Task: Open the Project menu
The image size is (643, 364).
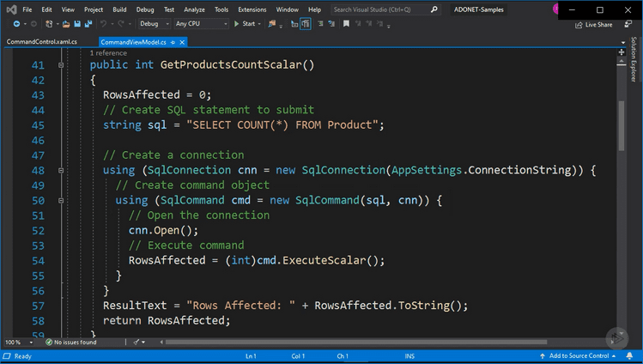Action: pyautogui.click(x=94, y=9)
